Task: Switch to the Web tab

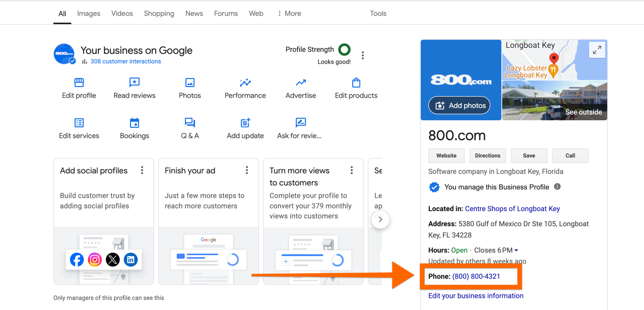Action: coord(256,14)
